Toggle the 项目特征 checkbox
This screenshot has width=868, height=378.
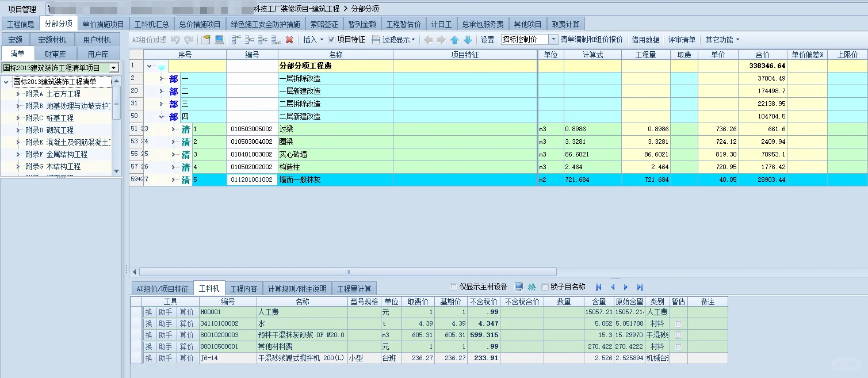click(x=331, y=39)
